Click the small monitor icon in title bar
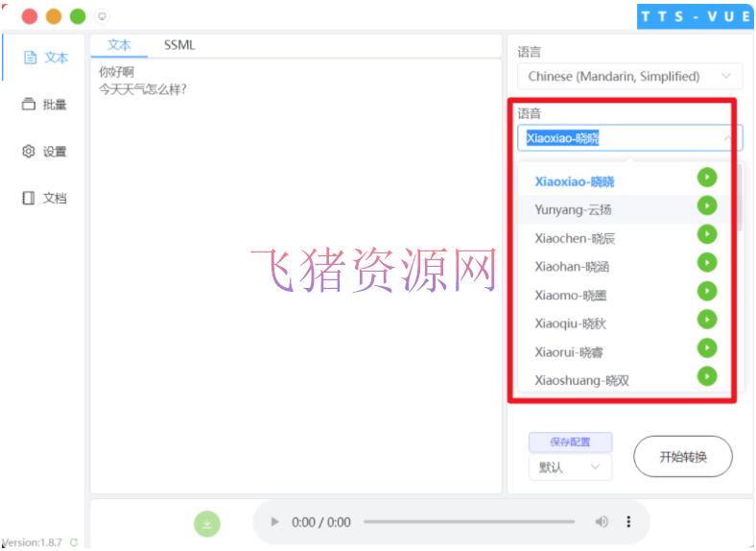Viewport: 756px width, 551px height. point(103,16)
